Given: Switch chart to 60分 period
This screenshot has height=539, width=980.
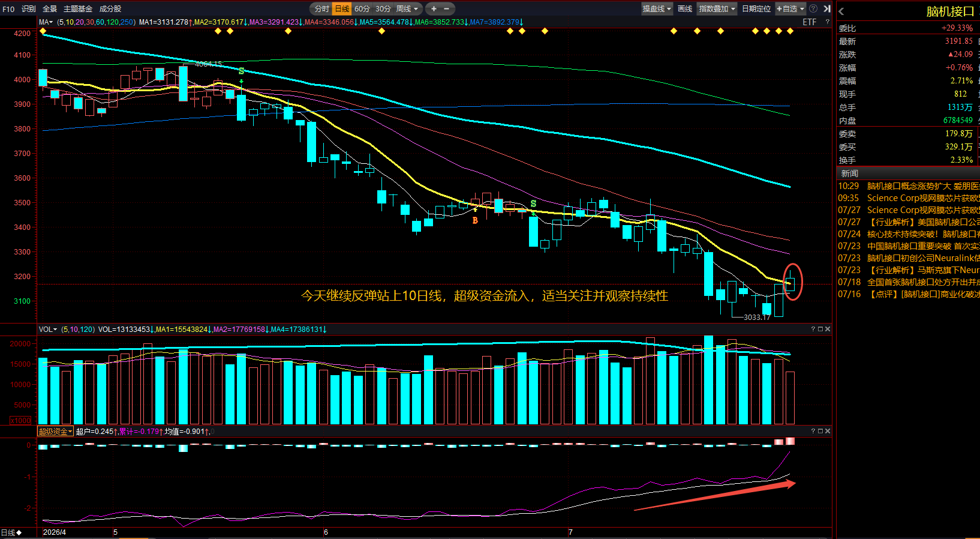Looking at the screenshot, I should pyautogui.click(x=362, y=8).
